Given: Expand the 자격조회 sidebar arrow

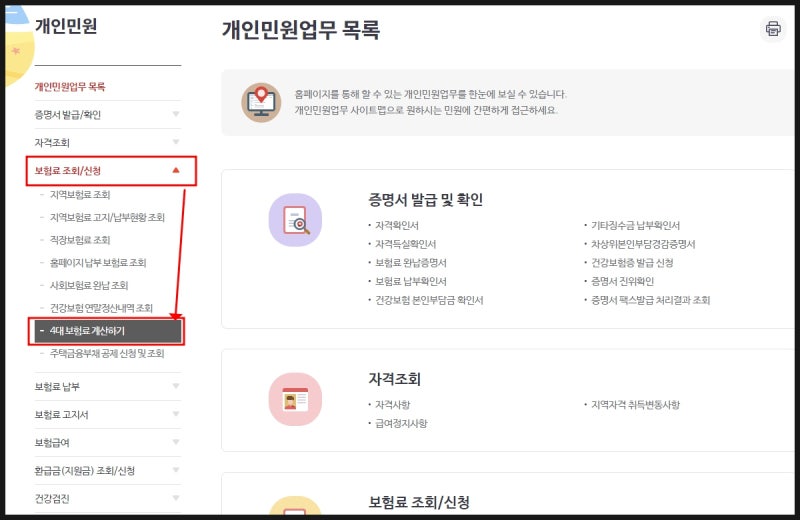Looking at the screenshot, I should click(x=176, y=142).
